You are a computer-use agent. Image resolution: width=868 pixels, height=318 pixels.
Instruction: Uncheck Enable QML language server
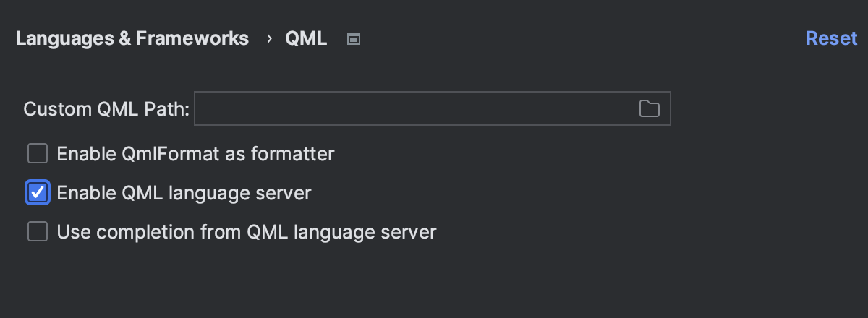coord(38,193)
